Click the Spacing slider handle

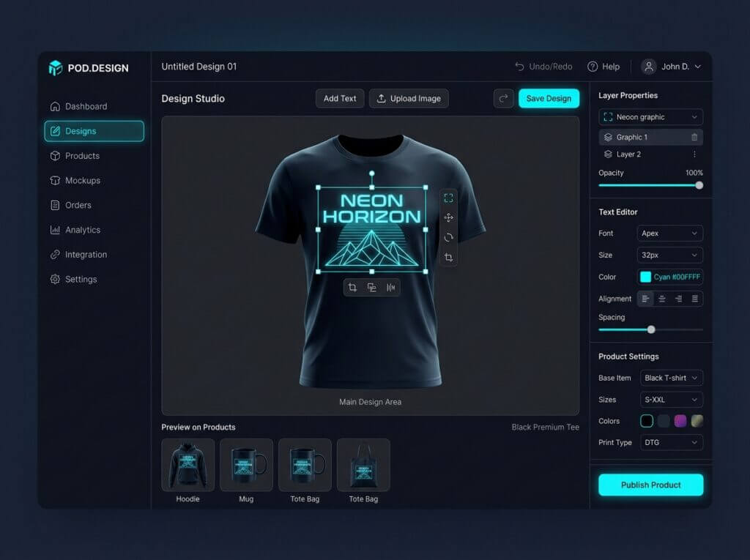[x=651, y=329]
